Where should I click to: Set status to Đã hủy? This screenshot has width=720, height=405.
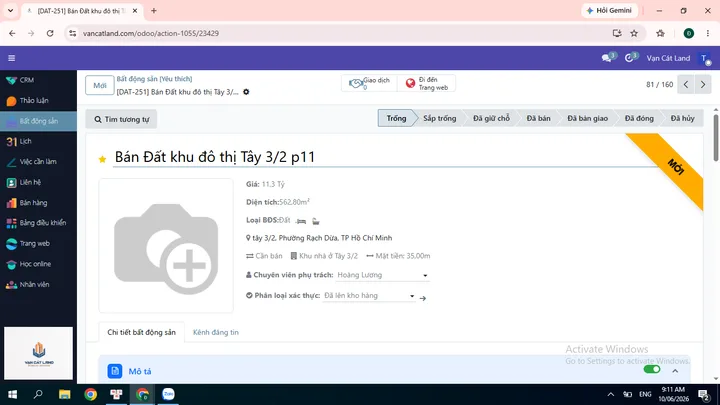[682, 118]
